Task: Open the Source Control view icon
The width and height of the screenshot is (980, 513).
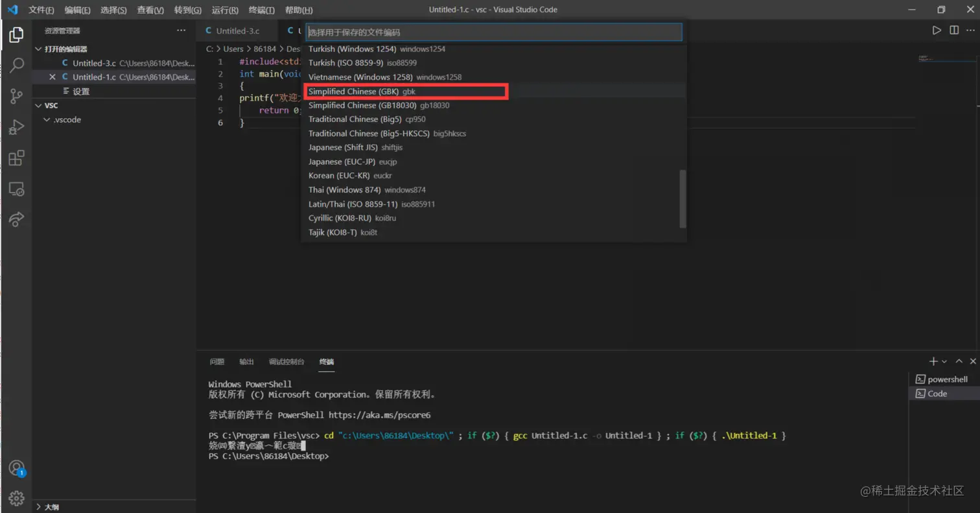Action: click(16, 97)
